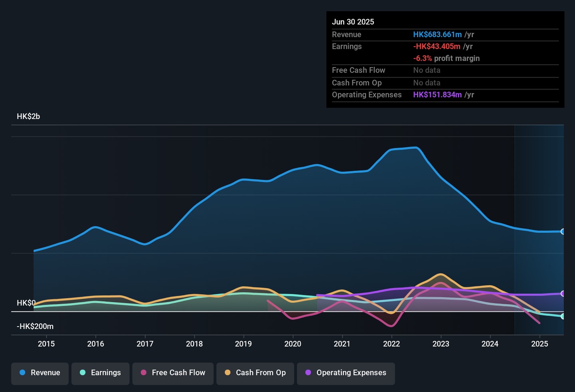Image resolution: width=575 pixels, height=392 pixels.
Task: Click the HK$683.661m revenue value in tooltip
Action: (x=437, y=35)
